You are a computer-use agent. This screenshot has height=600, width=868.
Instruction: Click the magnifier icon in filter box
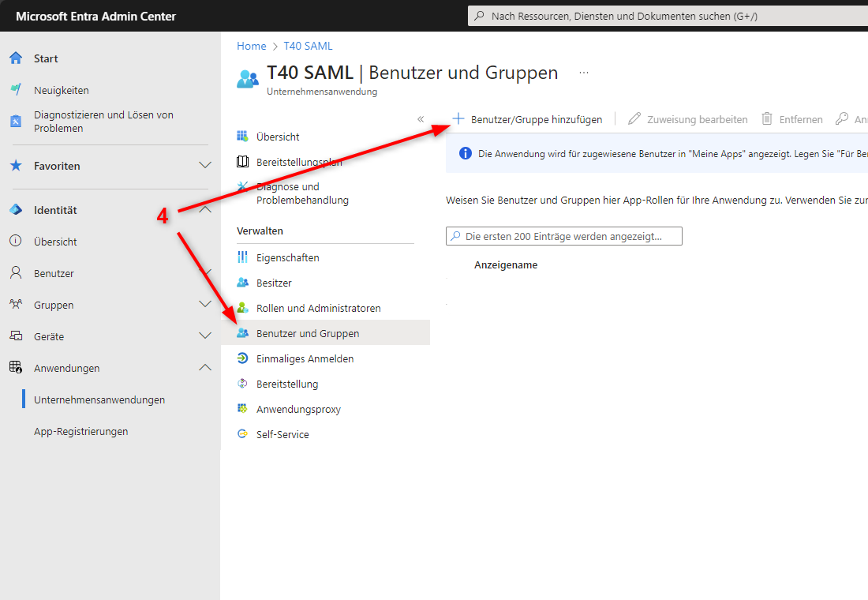pos(455,235)
